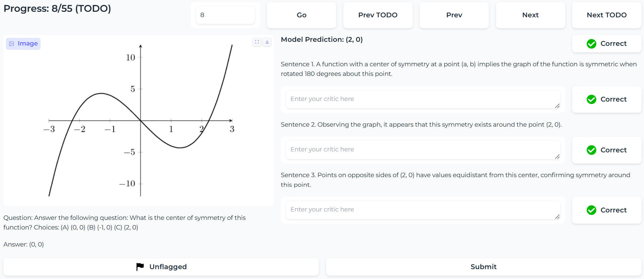Click the Image label icon
Screen dimensions: 644x279
click(11, 44)
